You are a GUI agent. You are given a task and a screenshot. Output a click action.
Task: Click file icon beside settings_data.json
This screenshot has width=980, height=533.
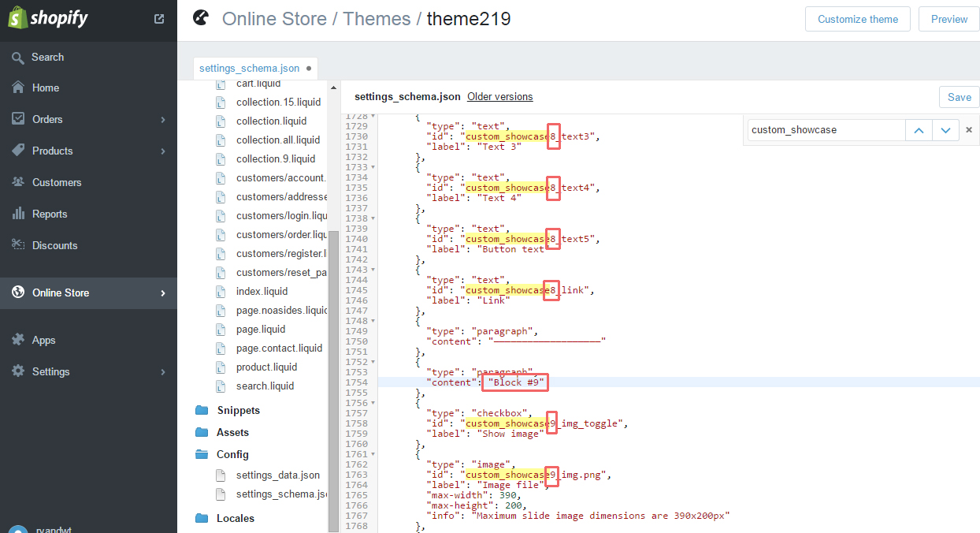point(221,475)
